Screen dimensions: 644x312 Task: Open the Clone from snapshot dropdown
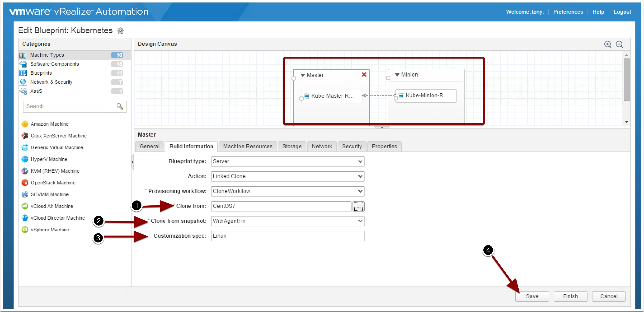(360, 221)
